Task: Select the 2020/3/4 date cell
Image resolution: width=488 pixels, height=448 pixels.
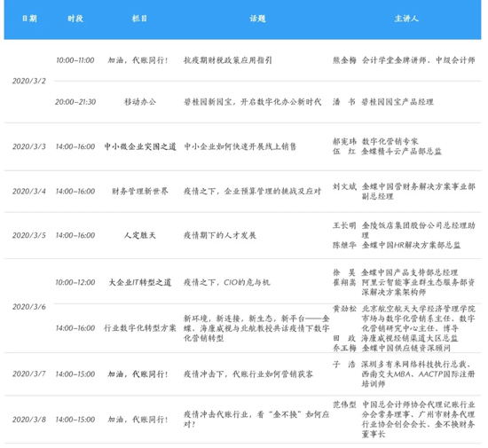Action: point(29,191)
